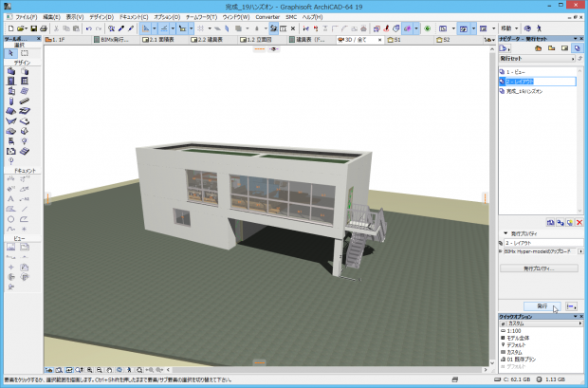Open the BIMx Hyper-model upload format dropdown
The height and width of the screenshot is (388, 588).
pos(580,251)
